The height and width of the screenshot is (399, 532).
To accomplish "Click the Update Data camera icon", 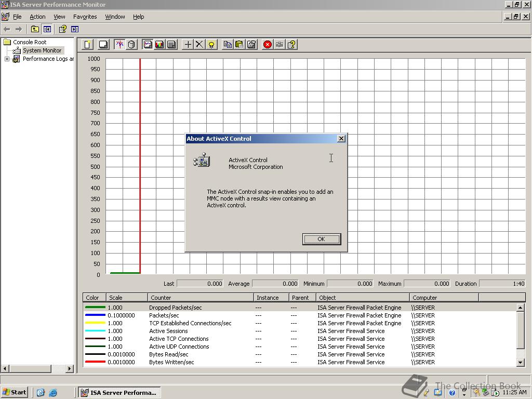I will pos(280,45).
